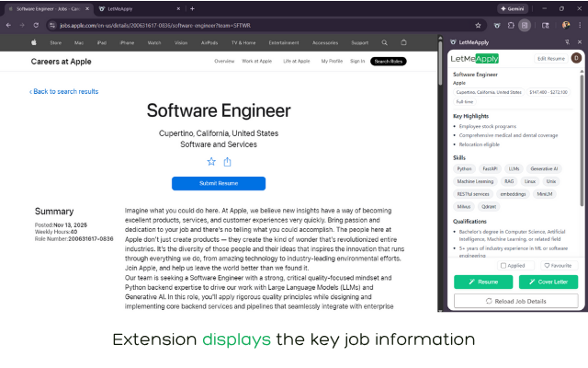The width and height of the screenshot is (588, 368).
Task: Click the Submit Resume button
Action: coord(219,183)
